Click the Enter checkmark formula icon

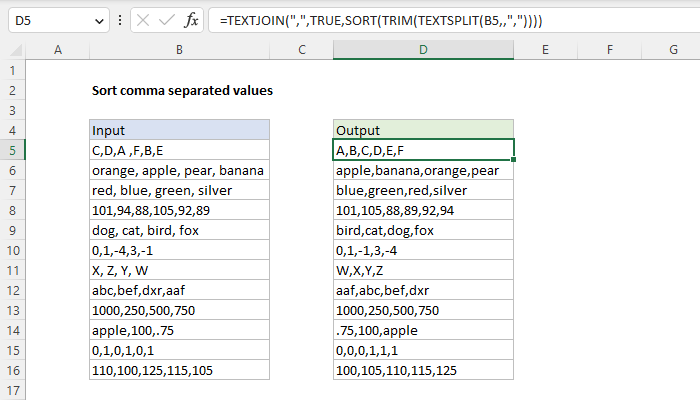click(167, 21)
